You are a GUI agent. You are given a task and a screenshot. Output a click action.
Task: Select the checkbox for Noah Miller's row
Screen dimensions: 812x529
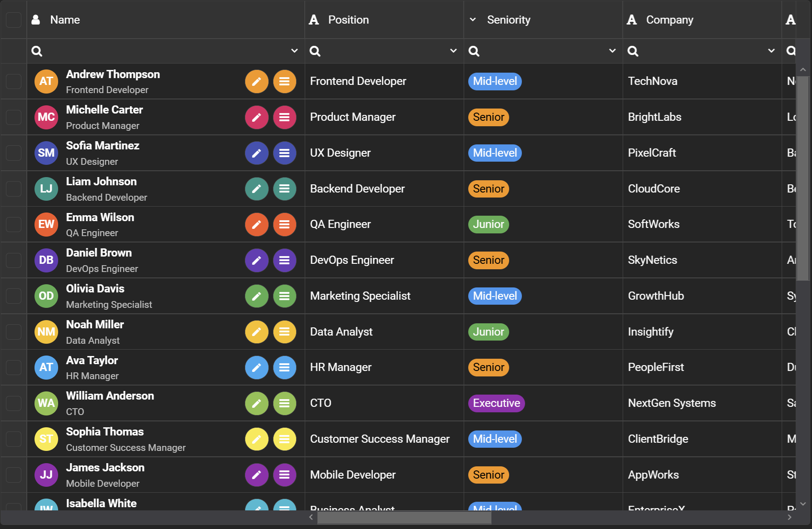pyautogui.click(x=14, y=332)
